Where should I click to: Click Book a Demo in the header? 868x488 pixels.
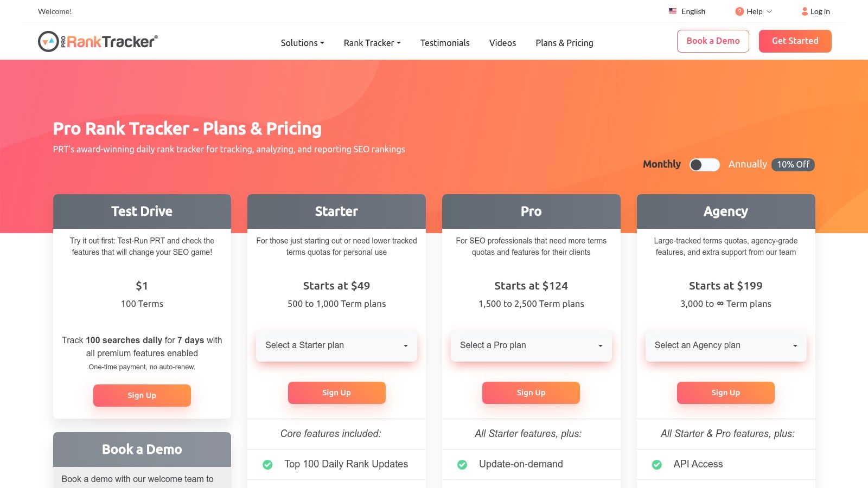pos(712,41)
